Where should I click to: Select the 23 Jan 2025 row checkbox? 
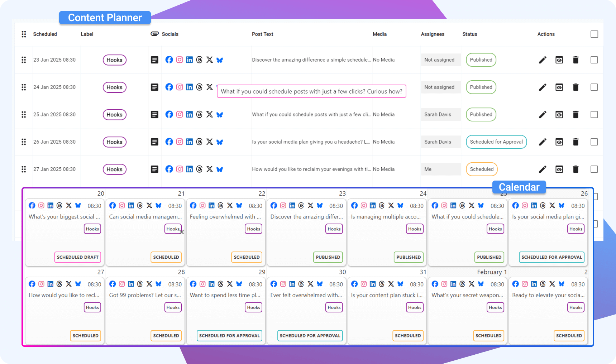click(x=594, y=60)
